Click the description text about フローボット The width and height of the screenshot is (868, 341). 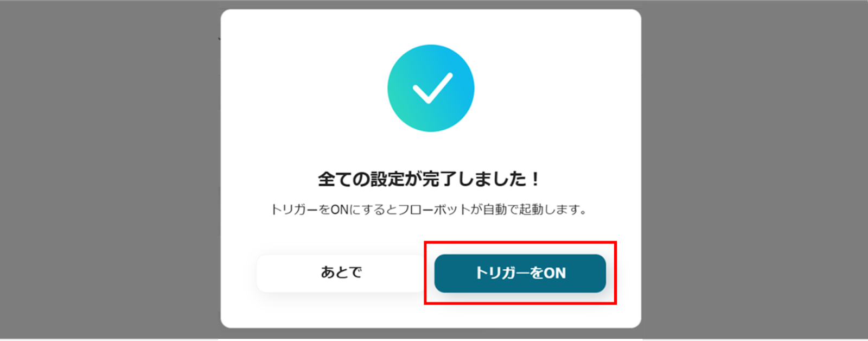point(429,210)
